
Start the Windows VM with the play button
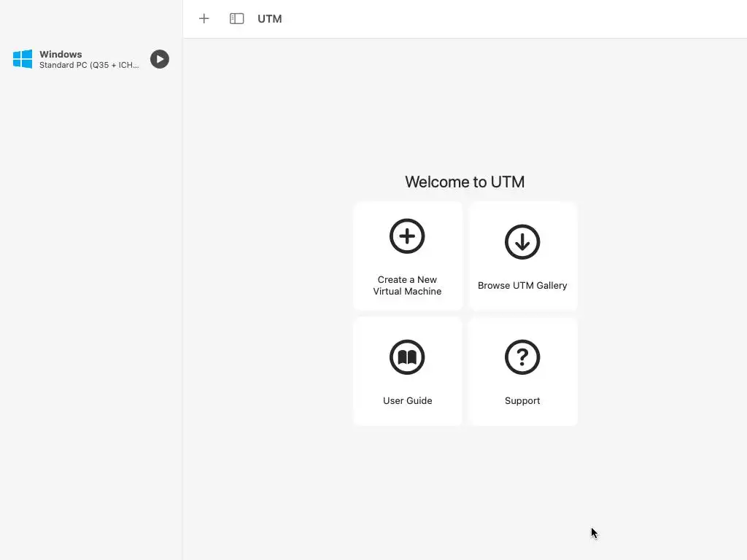point(160,59)
